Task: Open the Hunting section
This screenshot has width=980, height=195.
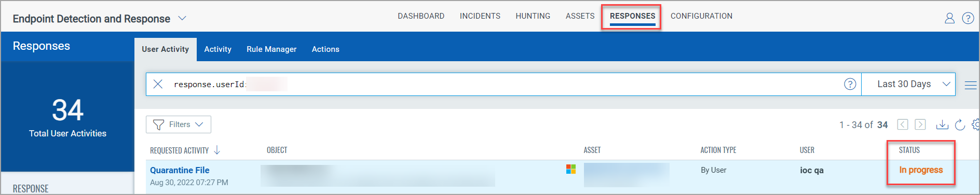Action: (533, 16)
